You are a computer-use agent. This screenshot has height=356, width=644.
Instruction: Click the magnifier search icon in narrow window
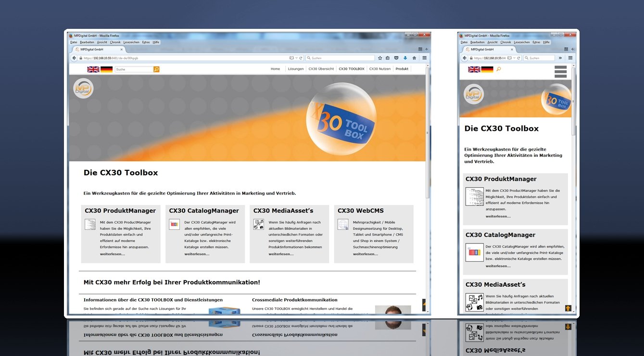[498, 69]
